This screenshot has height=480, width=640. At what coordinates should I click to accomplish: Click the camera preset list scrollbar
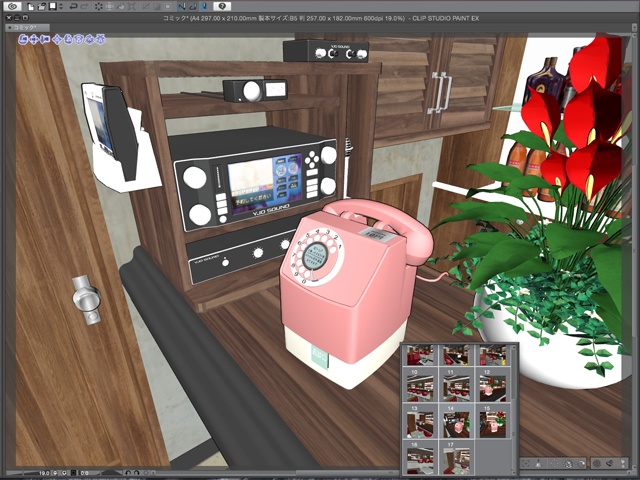click(x=514, y=409)
